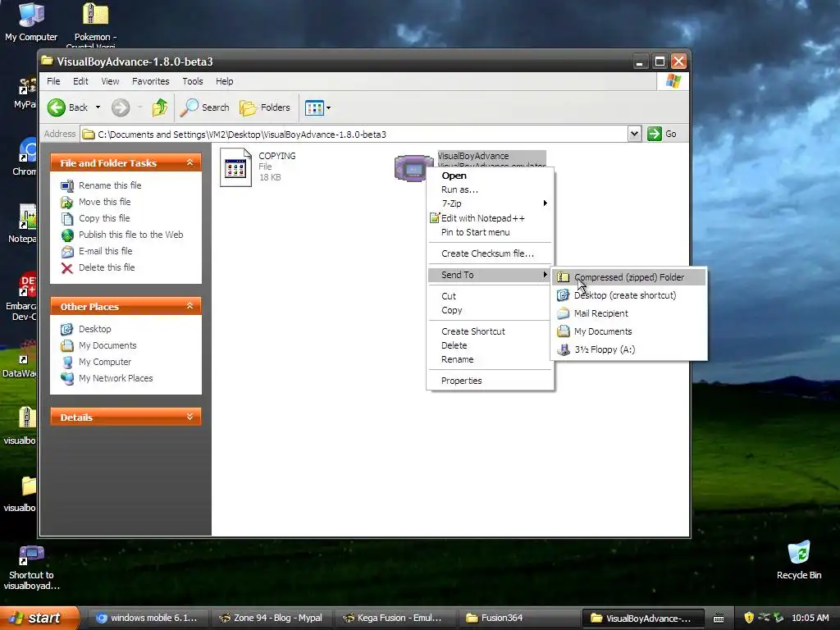840x630 pixels.
Task: Open the Favorites menu
Action: pos(151,81)
